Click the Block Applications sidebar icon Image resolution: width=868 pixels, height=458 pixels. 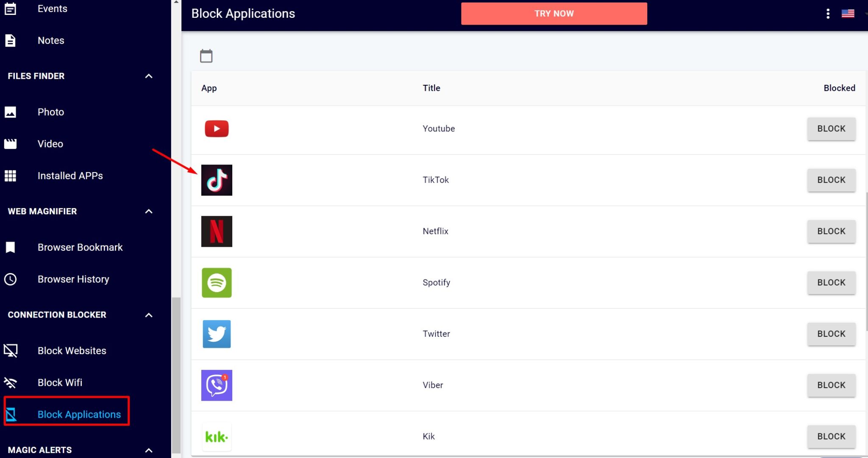coord(11,414)
